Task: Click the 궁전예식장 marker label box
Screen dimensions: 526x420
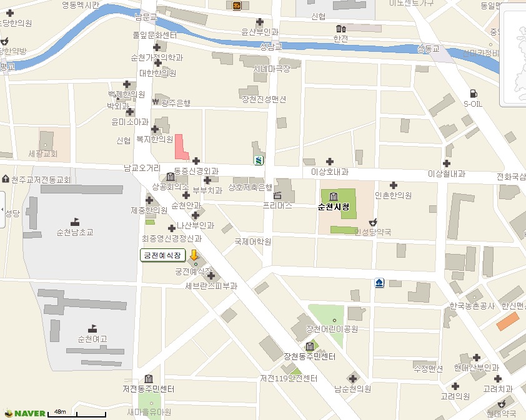Action: coord(163,255)
